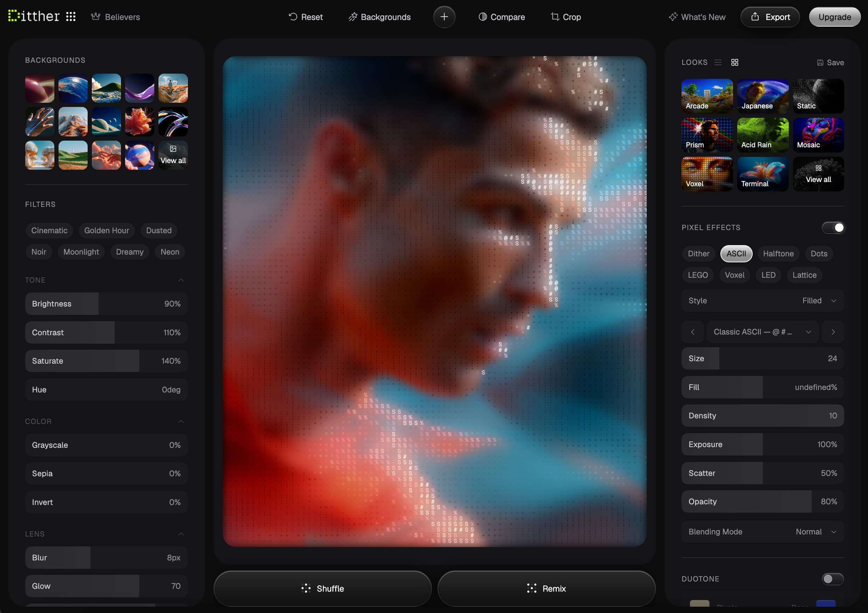Image resolution: width=868 pixels, height=613 pixels.
Task: Open the Crop tool
Action: pyautogui.click(x=565, y=17)
